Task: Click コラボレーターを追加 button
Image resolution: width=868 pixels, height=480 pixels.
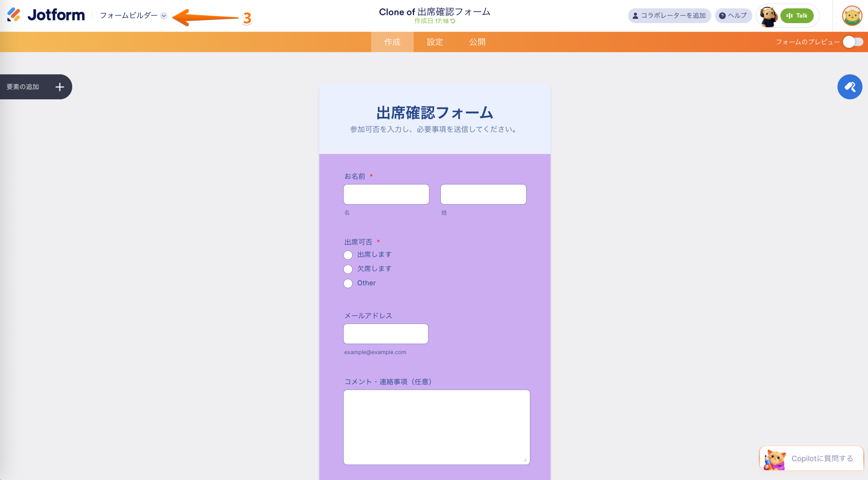Action: tap(669, 16)
